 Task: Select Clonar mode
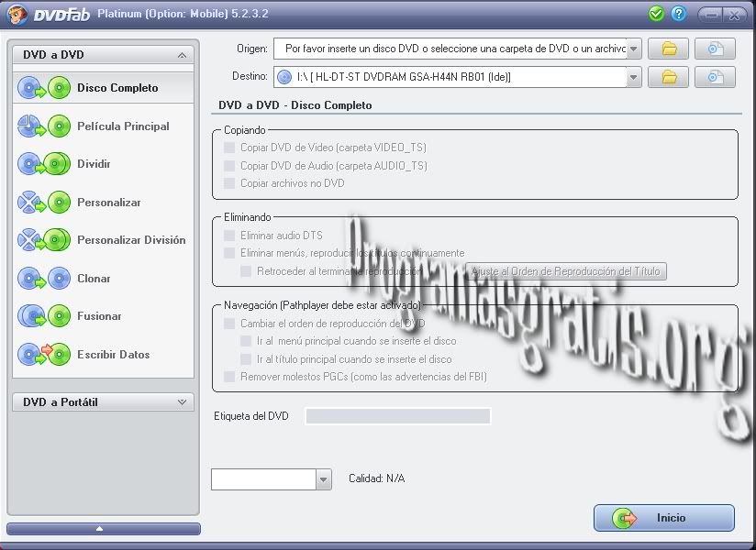click(103, 279)
